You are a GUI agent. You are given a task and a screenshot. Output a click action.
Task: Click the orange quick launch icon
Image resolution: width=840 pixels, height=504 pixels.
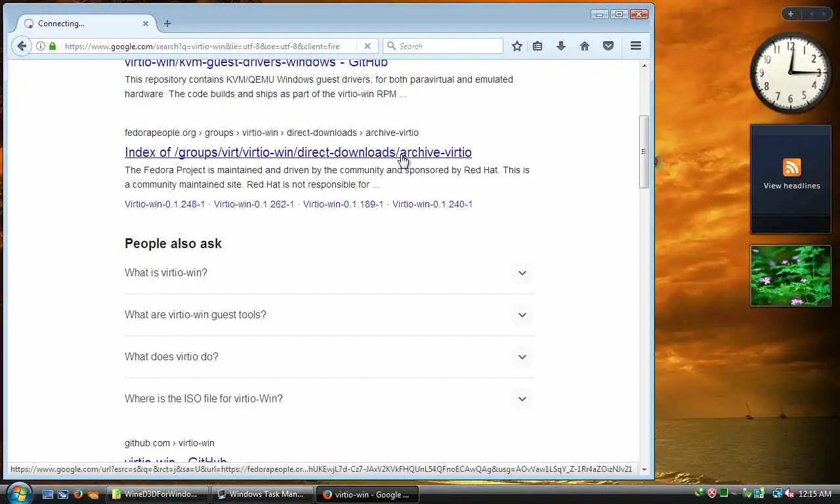(93, 494)
